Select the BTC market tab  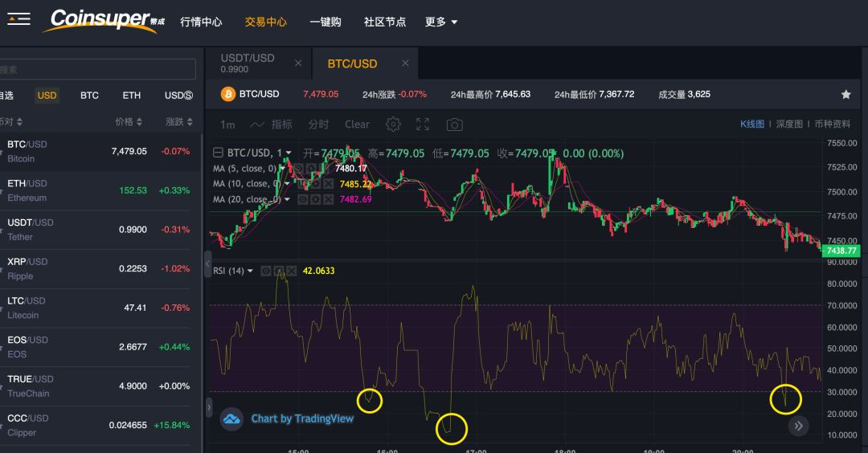[x=89, y=95]
